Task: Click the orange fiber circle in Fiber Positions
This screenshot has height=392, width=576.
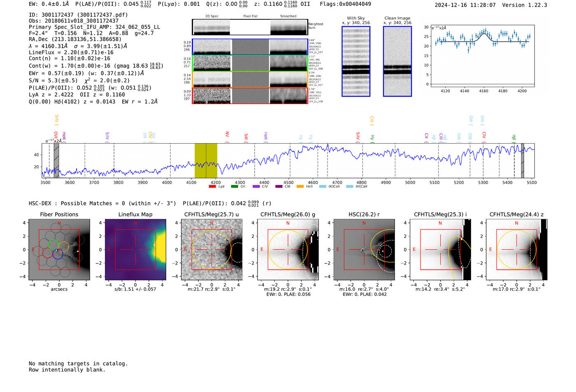Action: [x=63, y=247]
